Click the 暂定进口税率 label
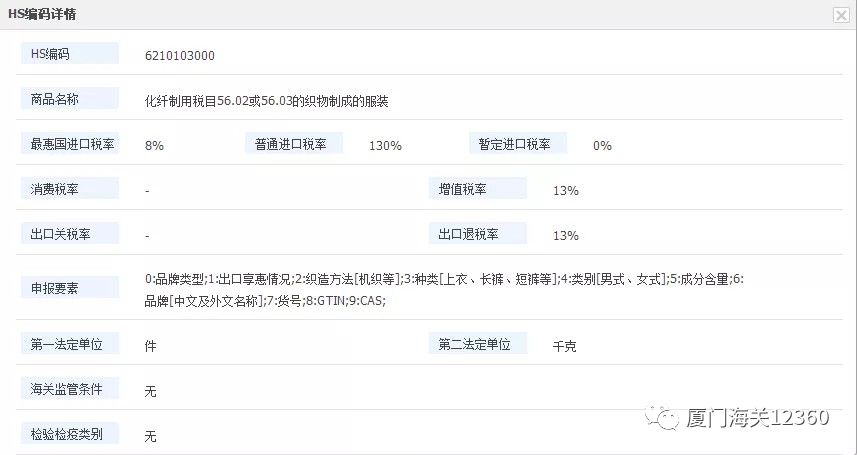This screenshot has height=455, width=857. (x=517, y=144)
